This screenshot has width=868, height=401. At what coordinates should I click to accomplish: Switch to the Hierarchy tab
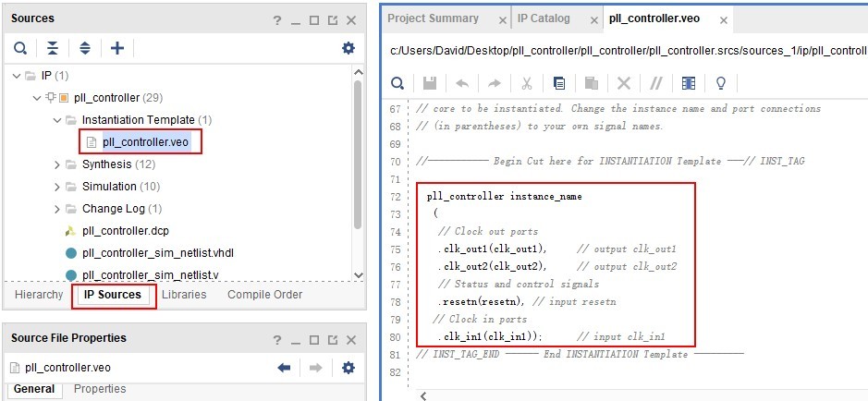click(x=39, y=295)
